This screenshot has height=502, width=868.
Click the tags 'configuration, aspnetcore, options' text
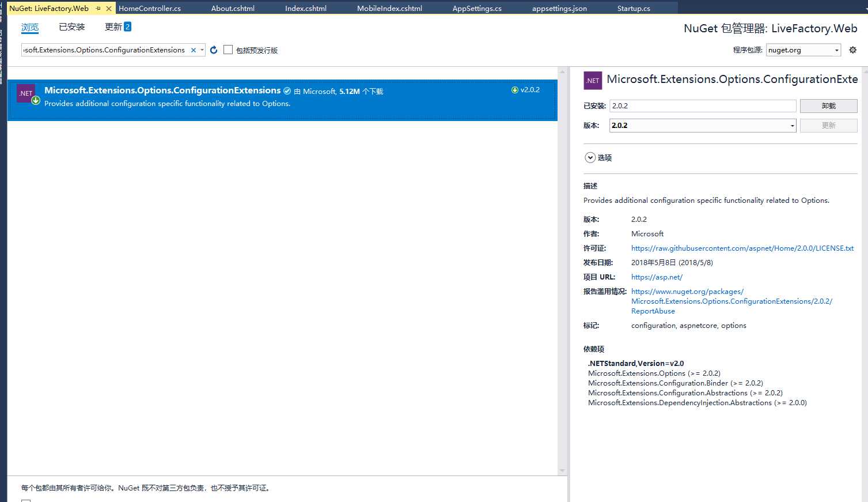click(689, 326)
